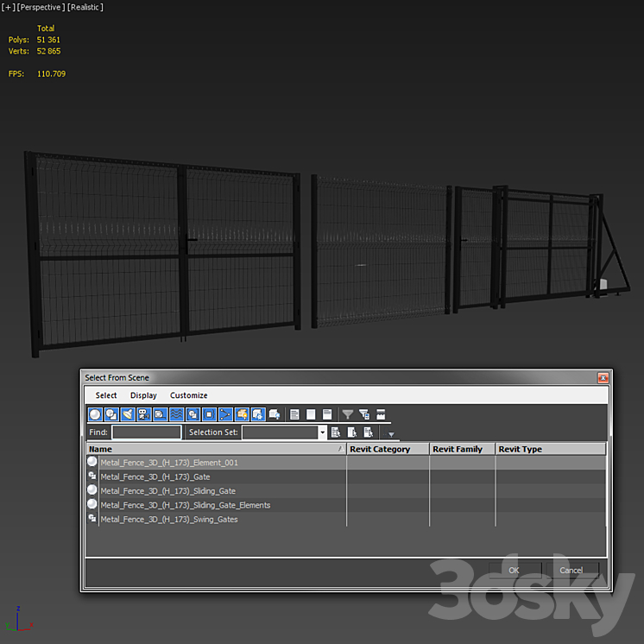Click the Selection Set text box
Viewport: 644px width, 644px height.
click(x=281, y=432)
